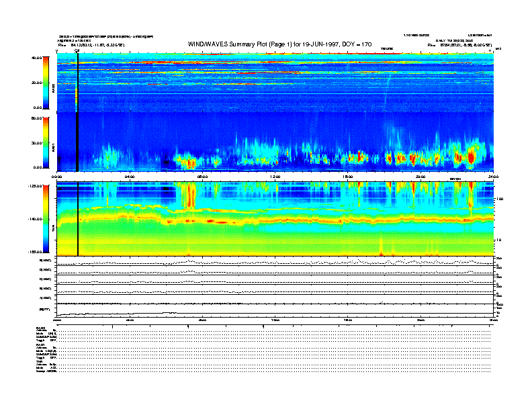Click the 04:00 label below the RAD1 spectrogram
This screenshot has width=532, height=411.
130,177
